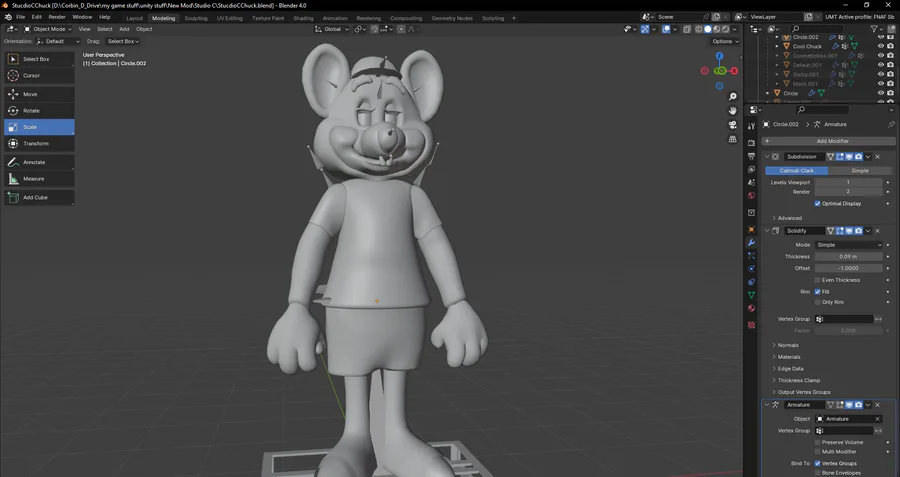Choose the Annotate tool
This screenshot has width=900, height=477.
[39, 162]
